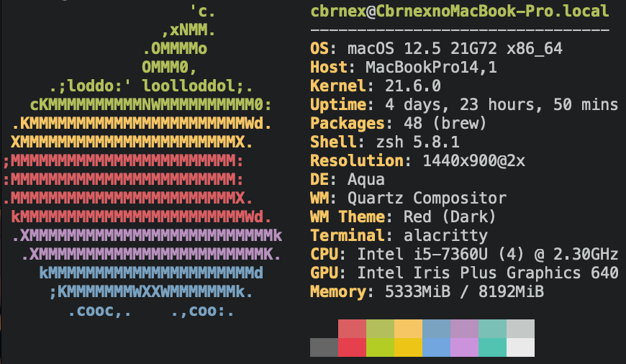Click the dark gray bottom-row color block
Viewport: 626px width, 364px height.
coord(325,347)
